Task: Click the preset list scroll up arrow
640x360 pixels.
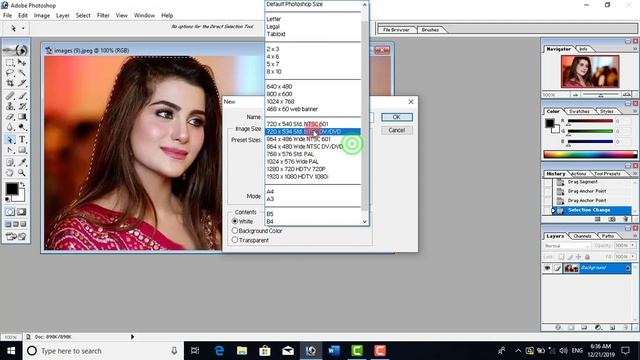Action: (364, 5)
